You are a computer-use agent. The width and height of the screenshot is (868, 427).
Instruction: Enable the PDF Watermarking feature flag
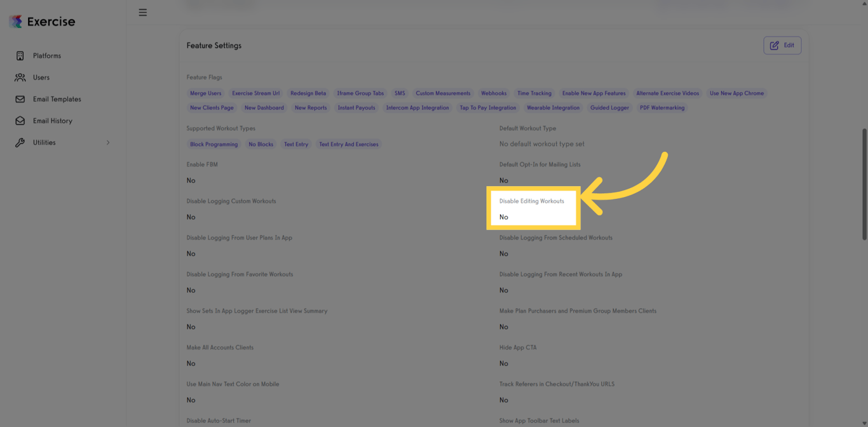click(663, 107)
